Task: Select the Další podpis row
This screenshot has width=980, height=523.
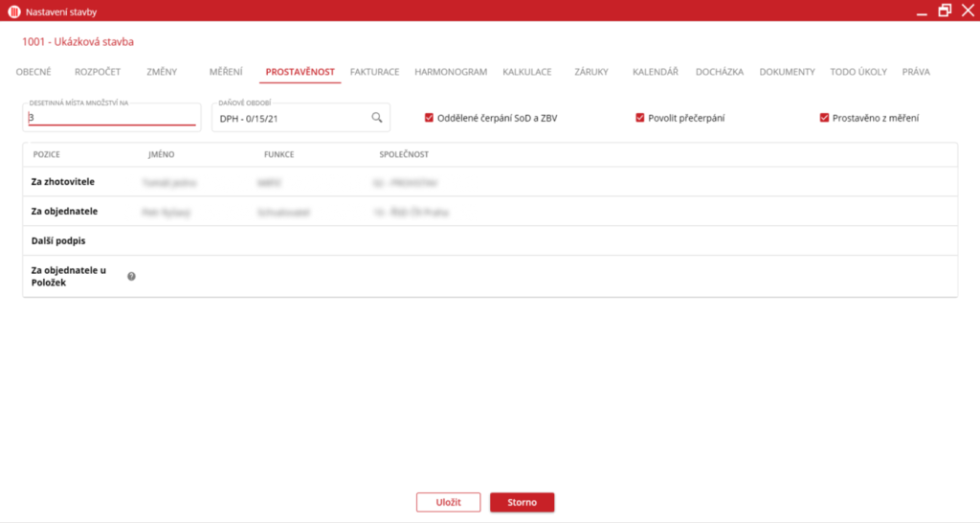Action: (x=489, y=240)
